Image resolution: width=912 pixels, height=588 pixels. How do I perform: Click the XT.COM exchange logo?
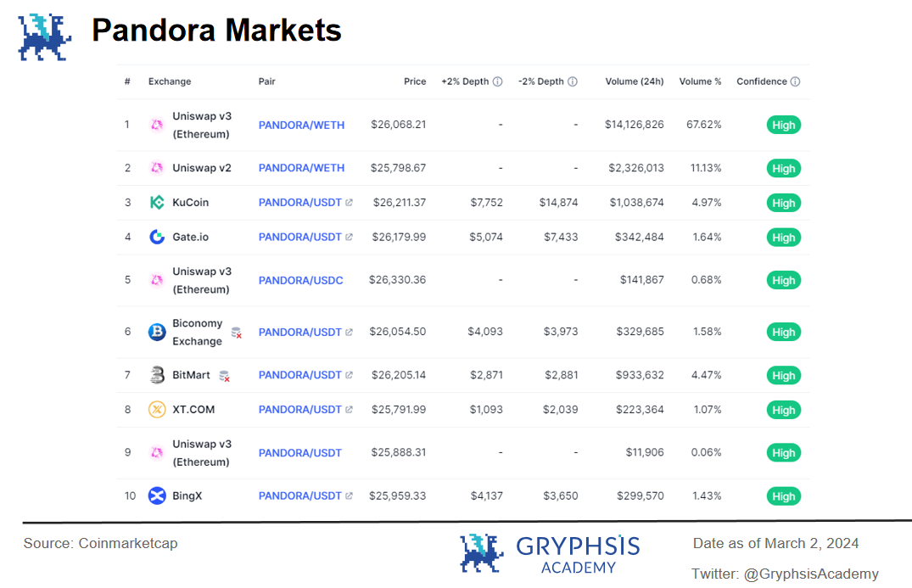(157, 410)
